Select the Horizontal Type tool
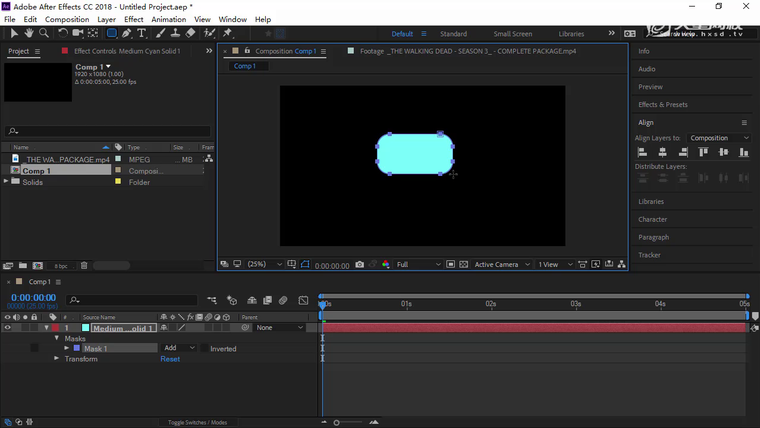The width and height of the screenshot is (760, 428). tap(142, 33)
